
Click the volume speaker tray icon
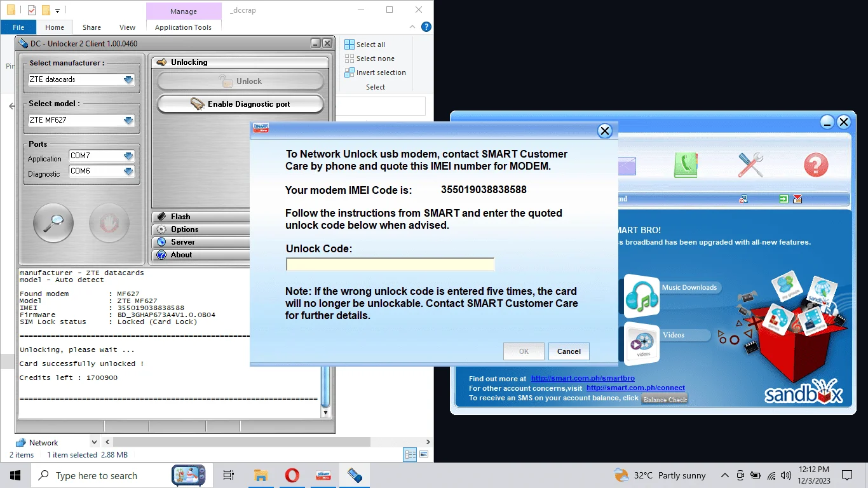(x=786, y=475)
